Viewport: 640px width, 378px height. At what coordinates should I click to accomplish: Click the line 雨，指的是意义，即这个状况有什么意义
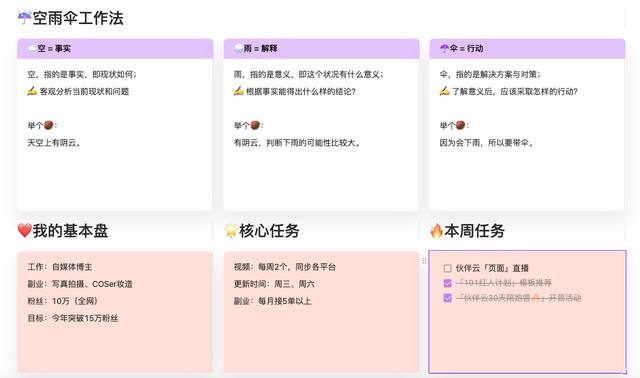[309, 74]
